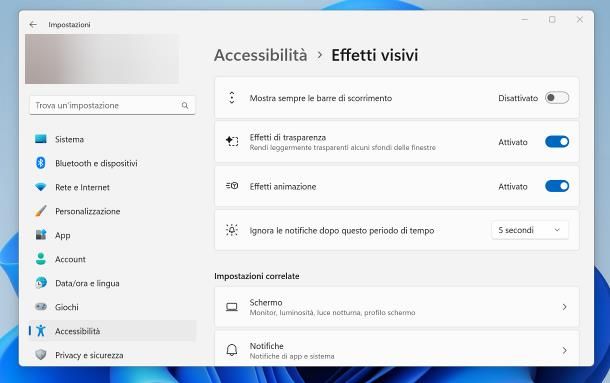
Task: Click the Giochi controller icon
Action: [41, 307]
